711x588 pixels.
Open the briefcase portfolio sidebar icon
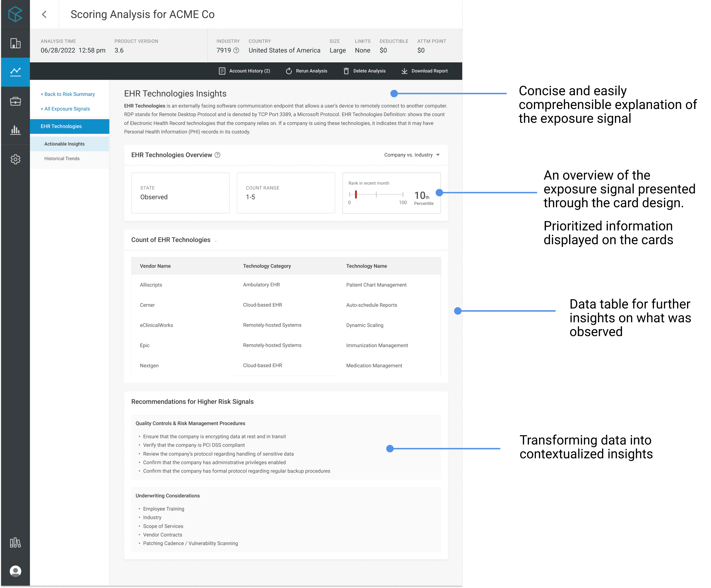click(15, 101)
